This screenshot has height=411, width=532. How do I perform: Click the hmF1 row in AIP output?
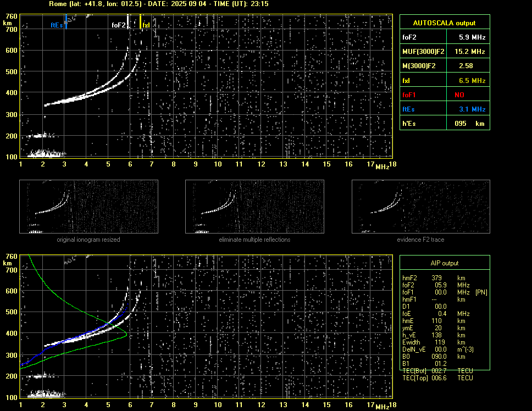pos(434,299)
